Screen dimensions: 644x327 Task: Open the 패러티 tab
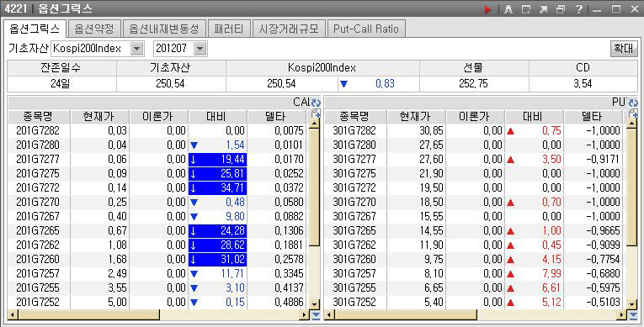(228, 29)
